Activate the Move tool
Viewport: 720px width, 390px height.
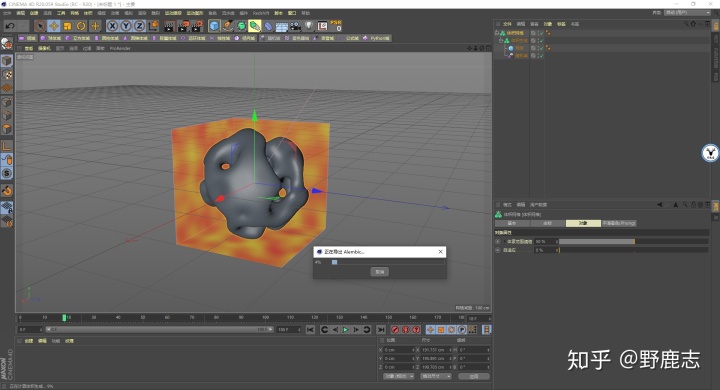[x=54, y=26]
